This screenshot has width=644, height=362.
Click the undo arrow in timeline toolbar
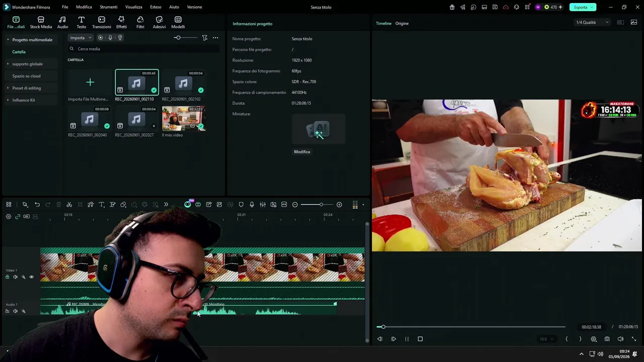[37, 205]
